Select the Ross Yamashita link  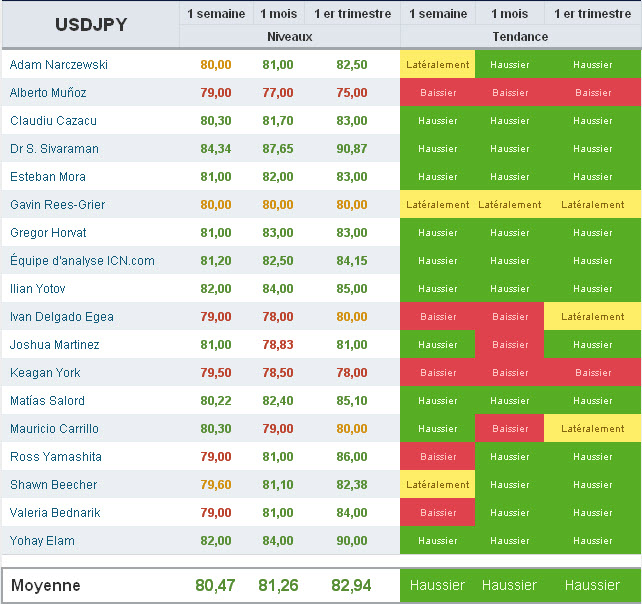56,457
